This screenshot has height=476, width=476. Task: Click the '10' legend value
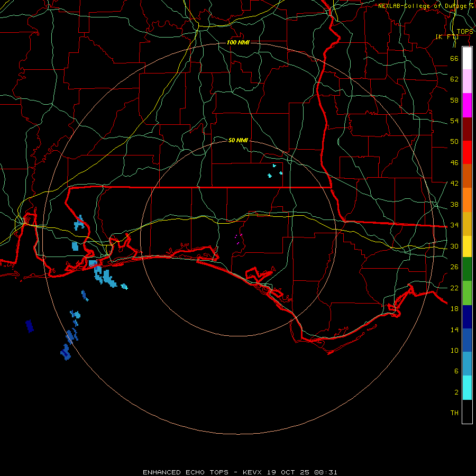tap(454, 350)
